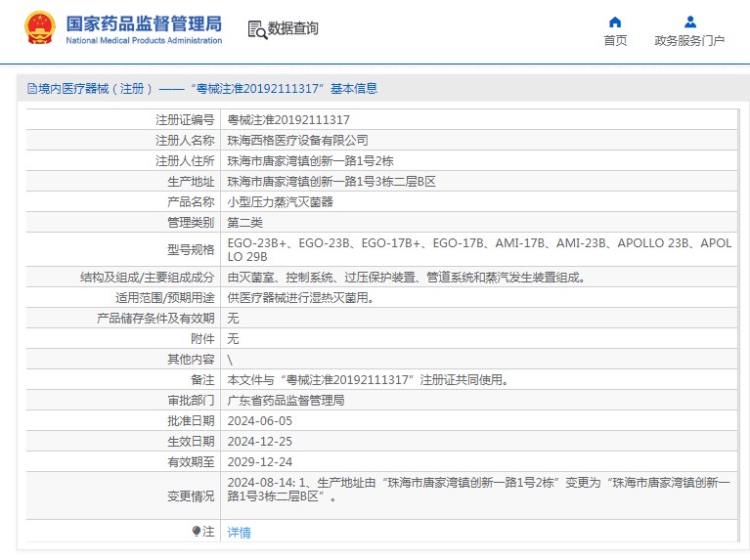750x560 pixels.
Task: Click the 国家药品监督管理局 site title
Action: 144,22
